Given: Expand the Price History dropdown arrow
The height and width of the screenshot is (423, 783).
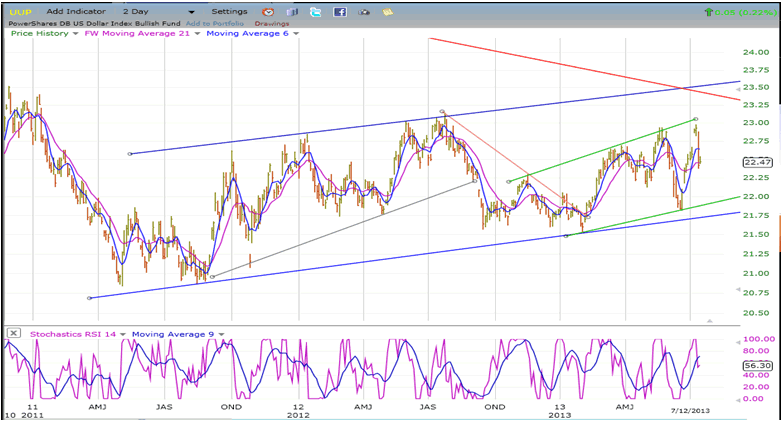Looking at the screenshot, I should point(75,33).
